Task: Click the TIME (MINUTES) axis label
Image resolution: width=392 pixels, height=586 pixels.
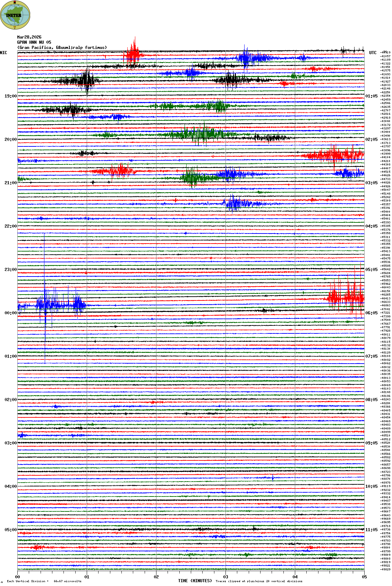Action: point(195,581)
